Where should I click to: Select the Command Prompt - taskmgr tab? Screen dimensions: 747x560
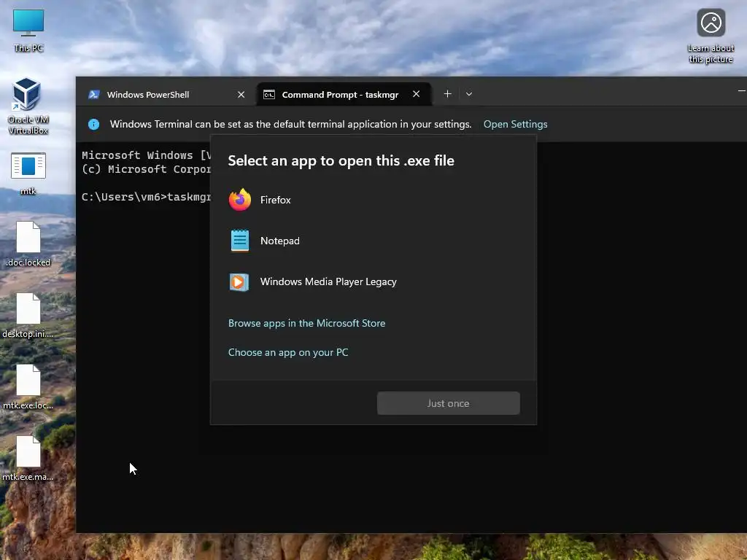click(344, 94)
